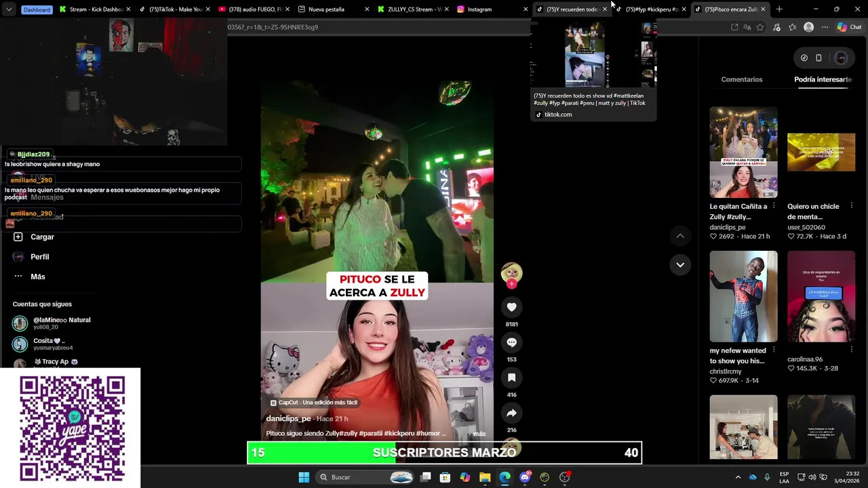Open the daniclips_pe username below the video
Screen dimensions: 868x488
click(x=288, y=419)
